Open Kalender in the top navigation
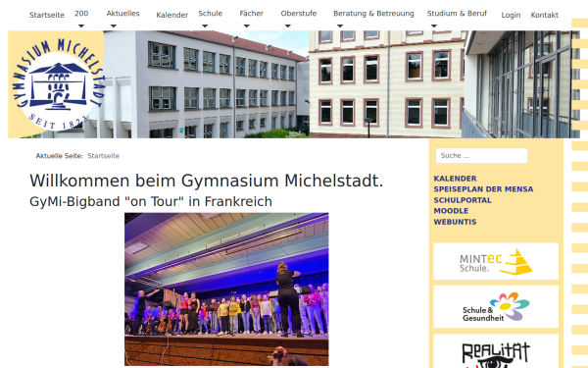This screenshot has height=368, width=588. (x=172, y=15)
